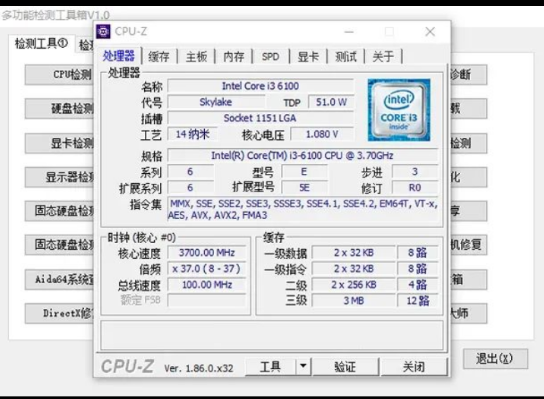Click the 14 纳米 process value

[x=193, y=134]
